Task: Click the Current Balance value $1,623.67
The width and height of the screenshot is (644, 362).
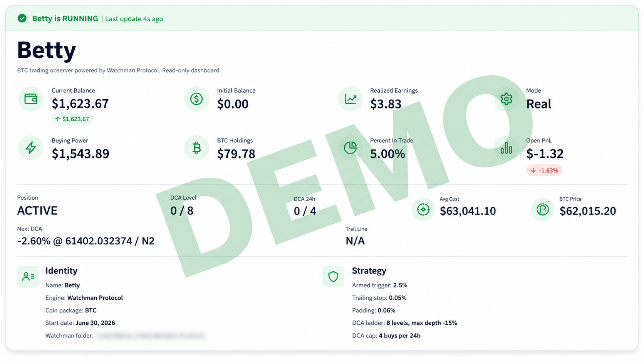Action: point(80,104)
